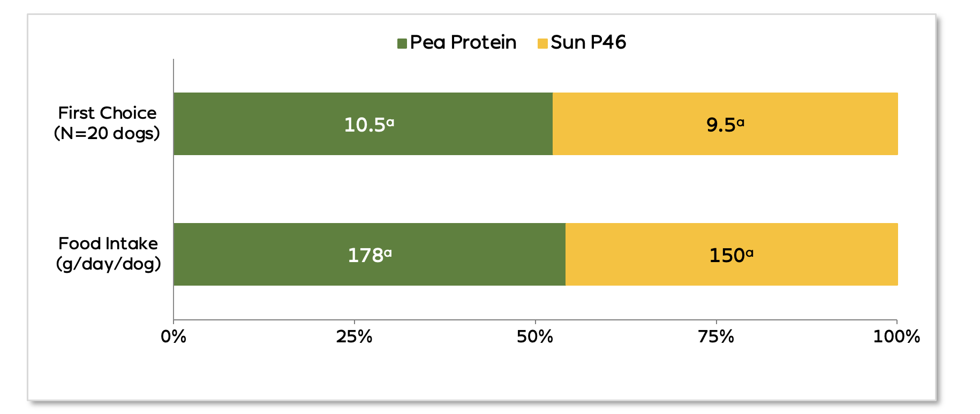Click the 50% axis tick label

(x=535, y=336)
